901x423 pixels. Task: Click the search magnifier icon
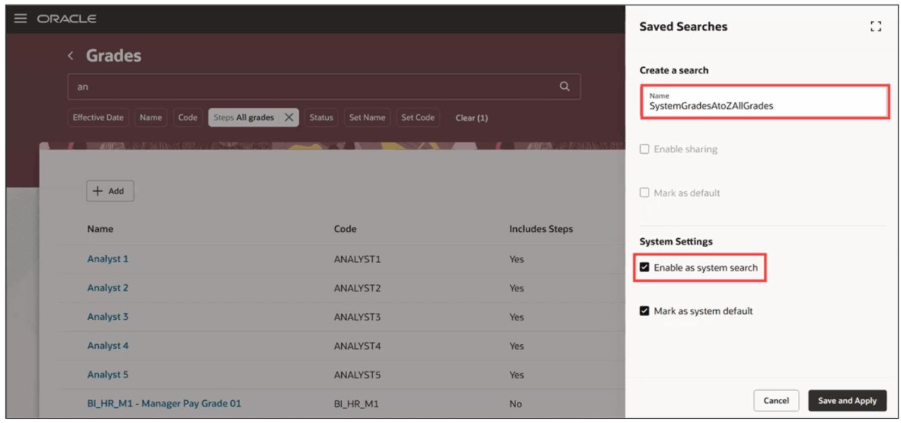pos(565,86)
